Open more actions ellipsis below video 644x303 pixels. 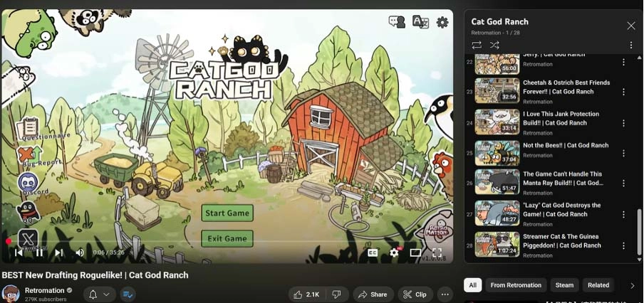[x=445, y=294]
